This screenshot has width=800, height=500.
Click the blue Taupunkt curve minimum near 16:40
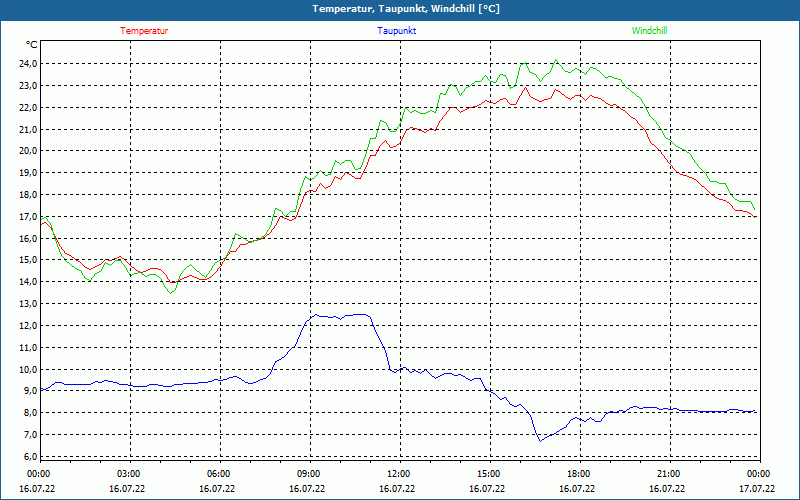click(540, 441)
